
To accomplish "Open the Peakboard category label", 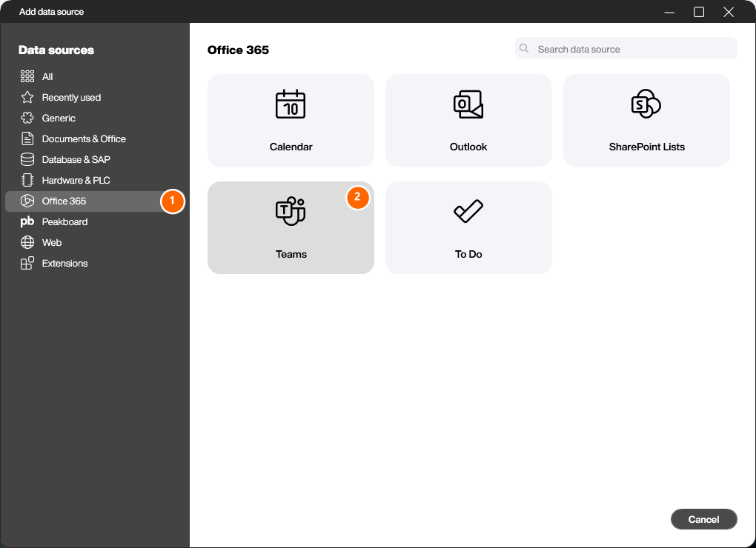I will (x=65, y=221).
